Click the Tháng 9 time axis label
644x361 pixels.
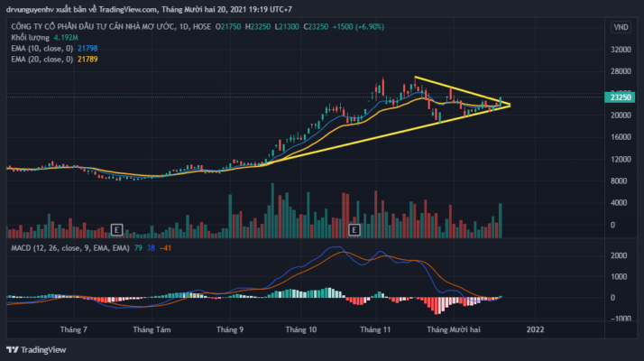tap(230, 329)
